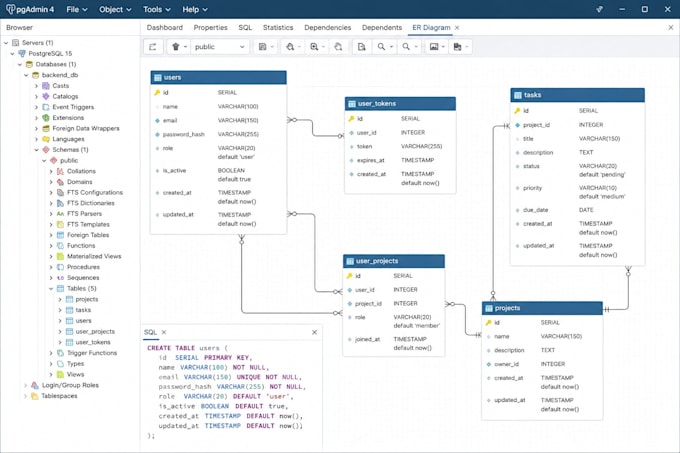Click the zoom-in magnifier with plus icon
Viewport: 680px width, 453px height.
(x=314, y=47)
